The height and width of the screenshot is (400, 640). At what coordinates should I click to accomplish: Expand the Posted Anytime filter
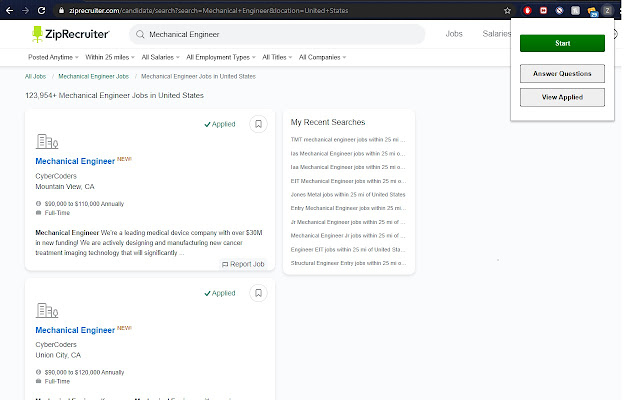(53, 57)
